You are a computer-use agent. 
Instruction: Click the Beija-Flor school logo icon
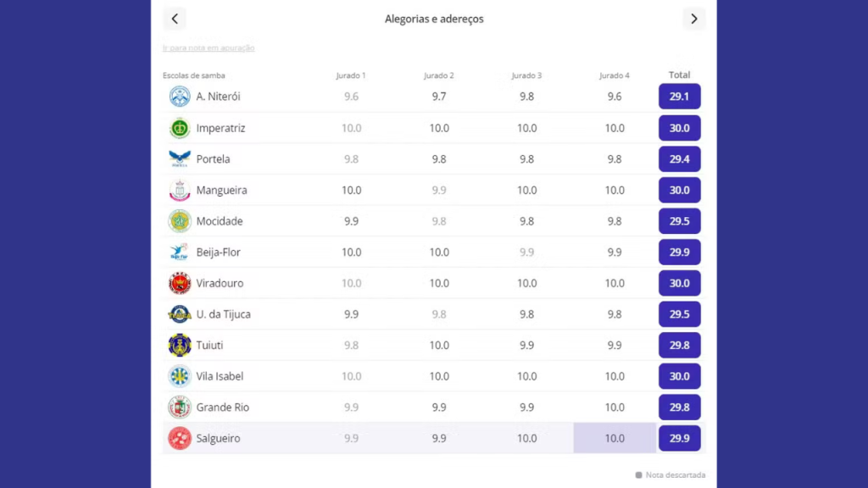tap(180, 252)
